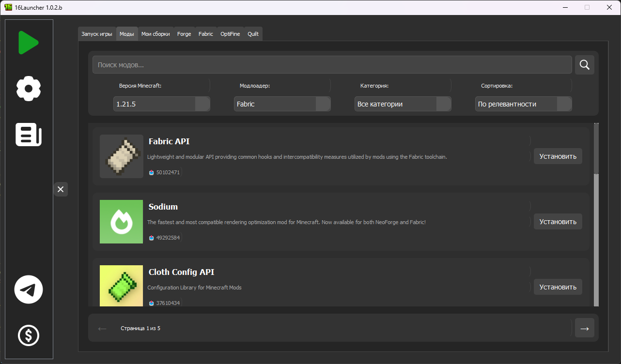Click the download icon beside 37610434
Screen dimensions: 621x364
coord(152,303)
